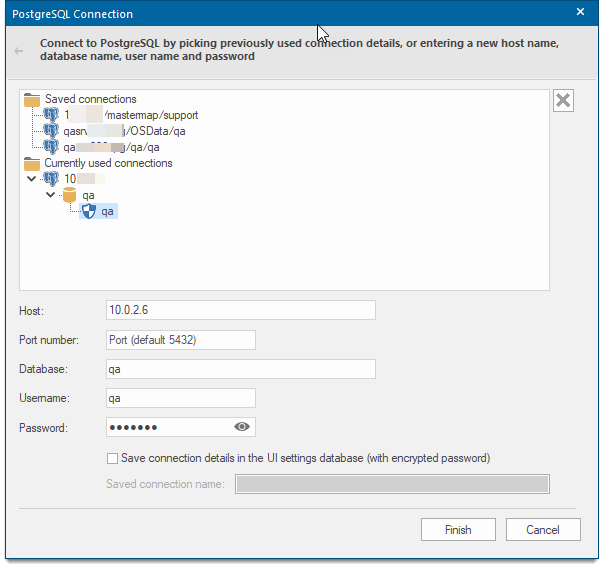The height and width of the screenshot is (569, 604).
Task: Click the Host: label
Action: [32, 311]
